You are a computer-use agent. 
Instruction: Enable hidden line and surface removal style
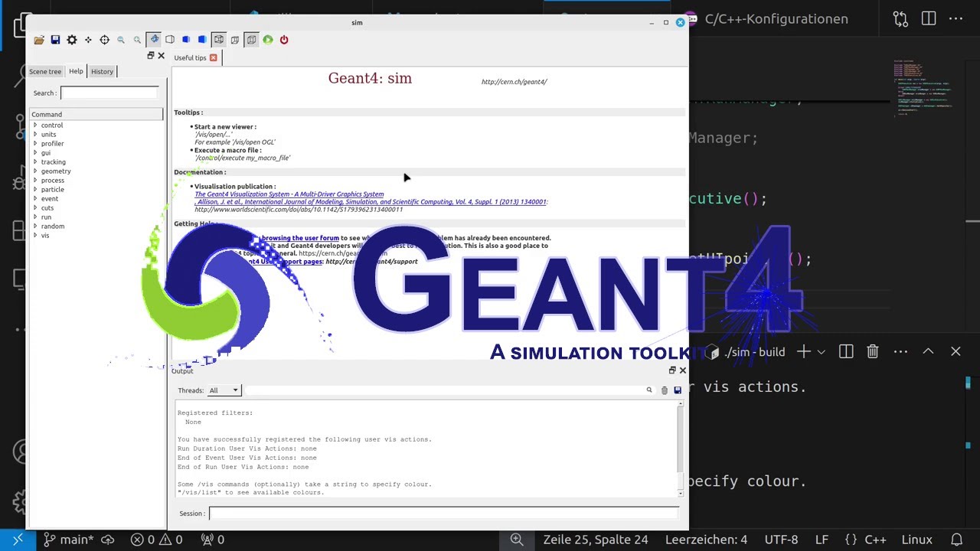click(x=186, y=40)
